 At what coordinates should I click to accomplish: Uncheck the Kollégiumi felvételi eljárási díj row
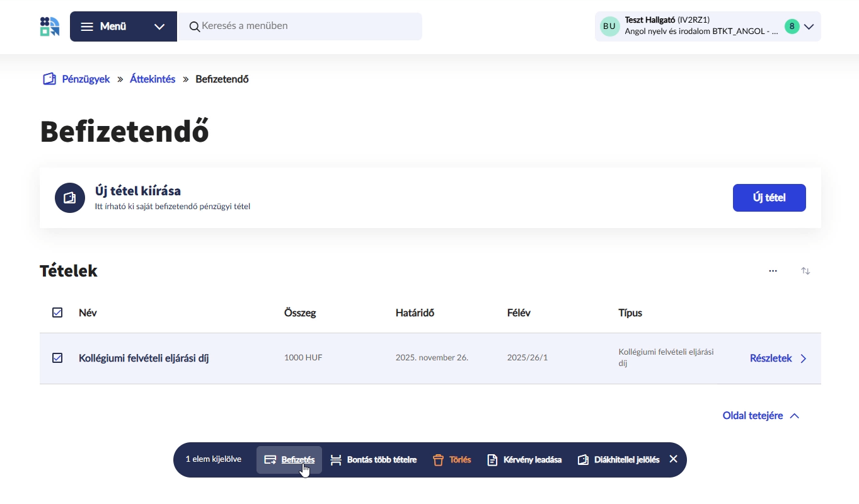point(57,358)
